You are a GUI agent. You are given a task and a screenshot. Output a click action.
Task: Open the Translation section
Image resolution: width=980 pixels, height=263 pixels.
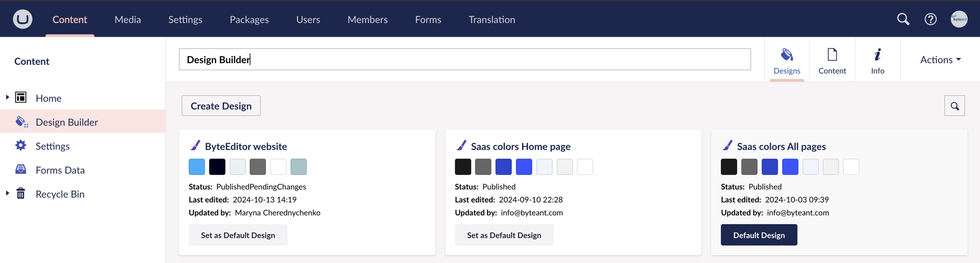(x=492, y=19)
